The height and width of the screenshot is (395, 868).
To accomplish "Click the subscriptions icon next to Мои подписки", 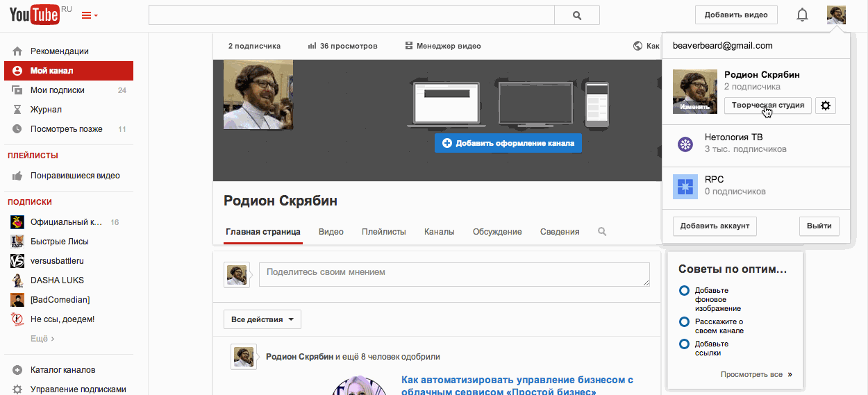I will coord(17,90).
